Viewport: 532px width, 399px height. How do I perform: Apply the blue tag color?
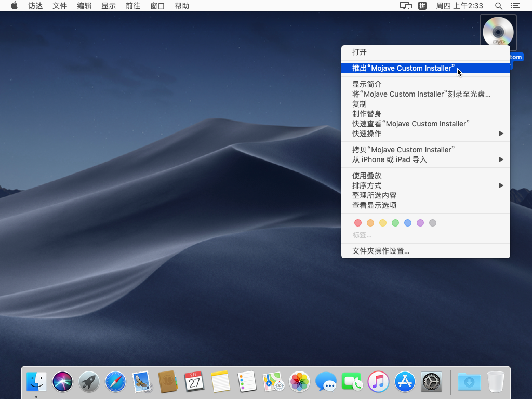pyautogui.click(x=408, y=223)
